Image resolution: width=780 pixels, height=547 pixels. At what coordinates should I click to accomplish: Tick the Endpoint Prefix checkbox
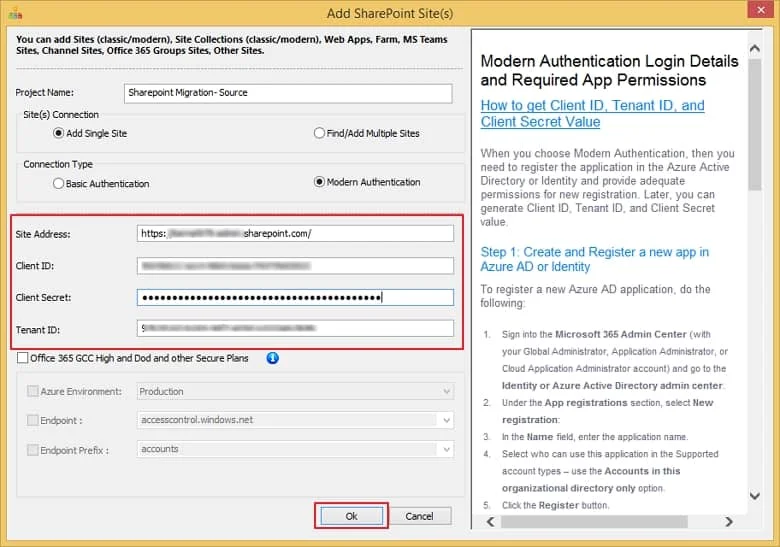(33, 450)
